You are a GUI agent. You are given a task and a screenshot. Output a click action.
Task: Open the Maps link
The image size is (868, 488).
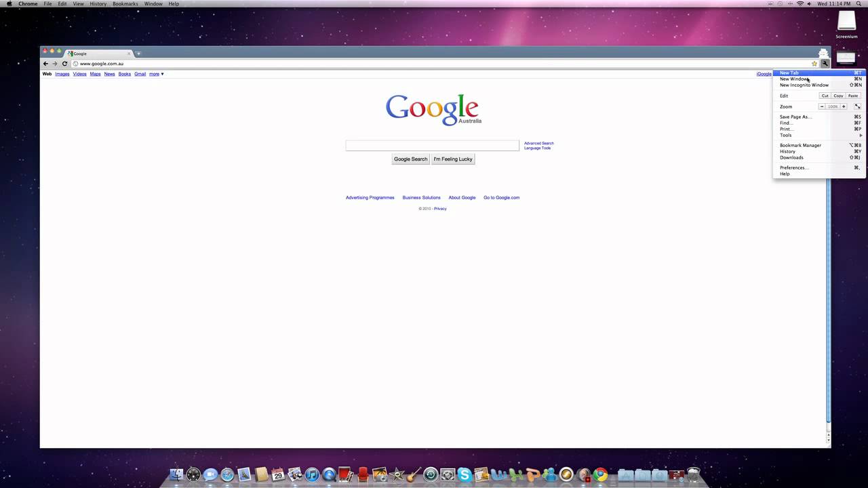pos(96,74)
